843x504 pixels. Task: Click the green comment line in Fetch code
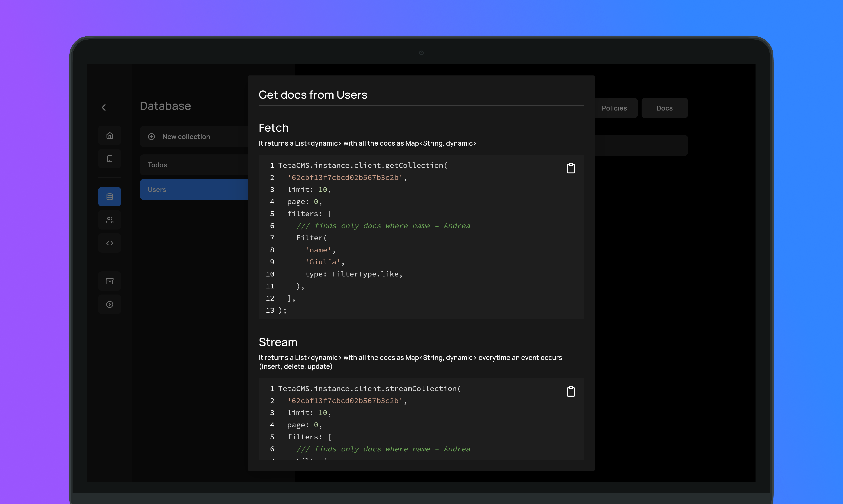click(383, 226)
